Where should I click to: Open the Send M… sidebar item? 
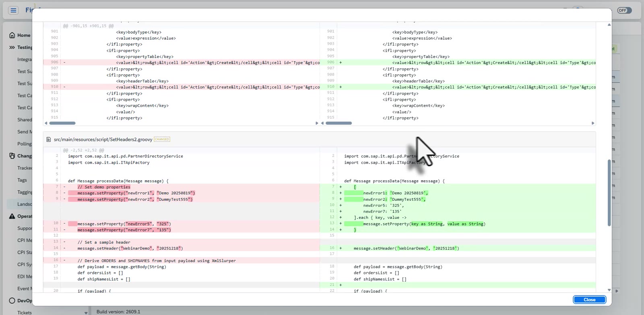25,132
